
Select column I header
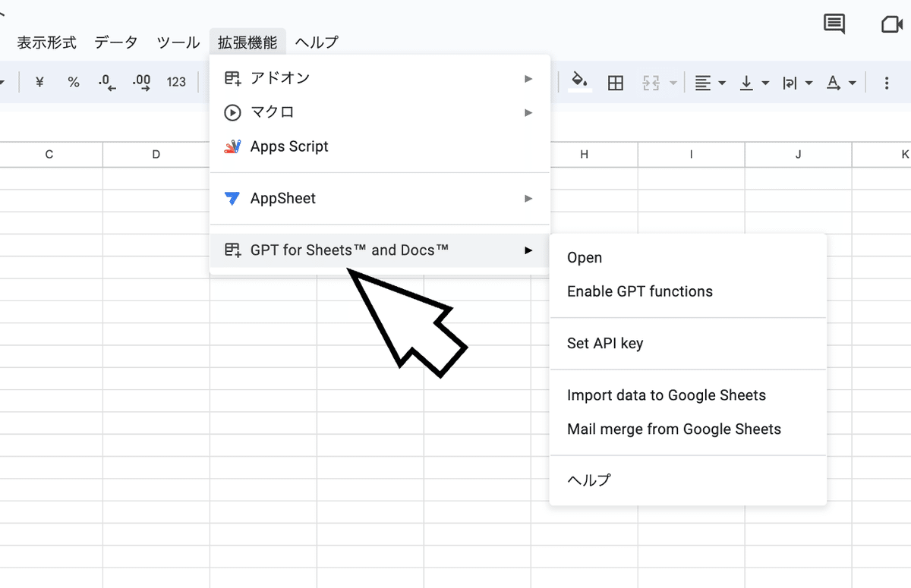(692, 155)
